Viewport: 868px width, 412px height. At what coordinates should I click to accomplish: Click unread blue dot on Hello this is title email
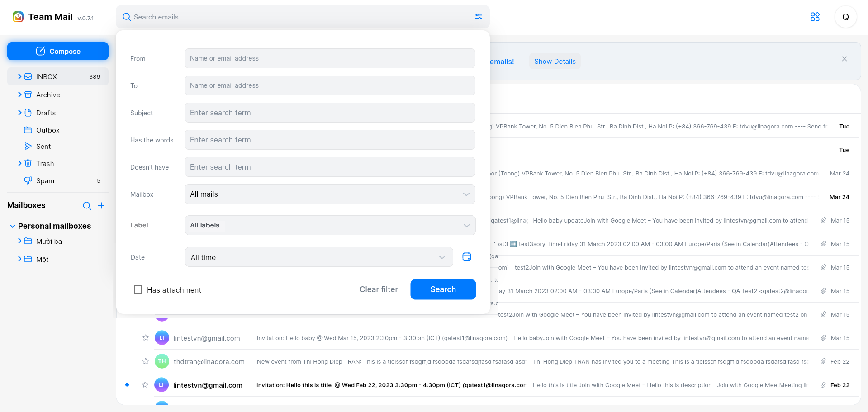(x=127, y=385)
